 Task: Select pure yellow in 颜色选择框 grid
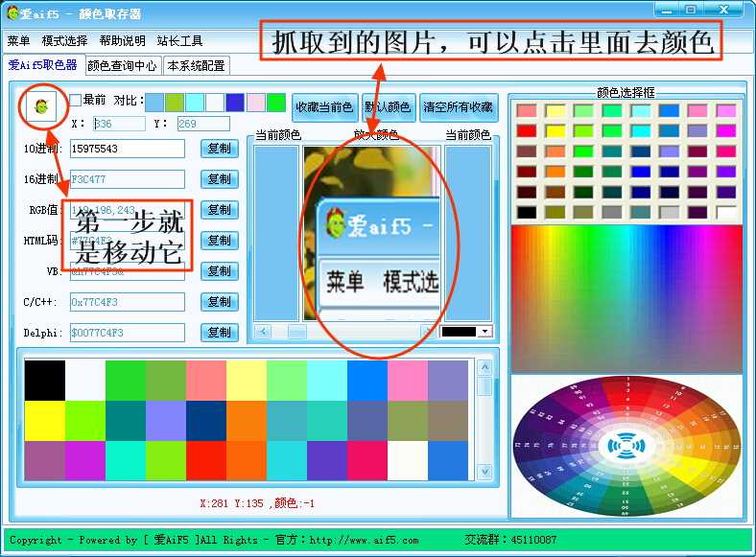555,131
